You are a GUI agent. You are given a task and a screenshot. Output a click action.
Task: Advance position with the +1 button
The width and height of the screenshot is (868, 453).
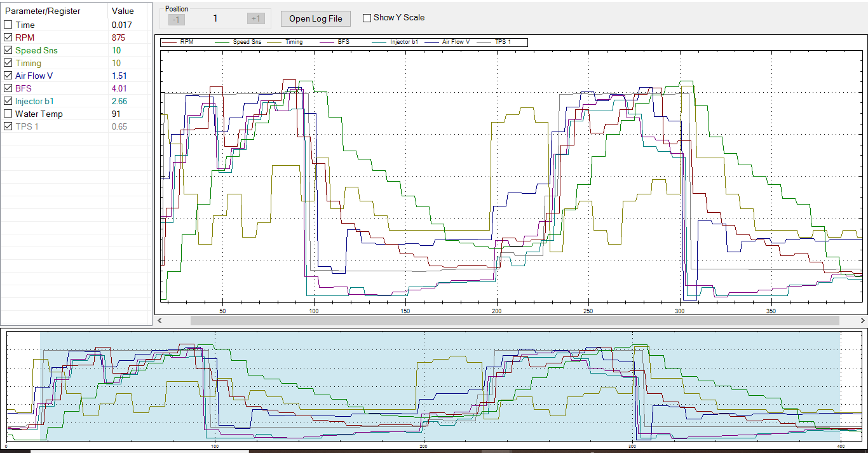click(x=255, y=18)
